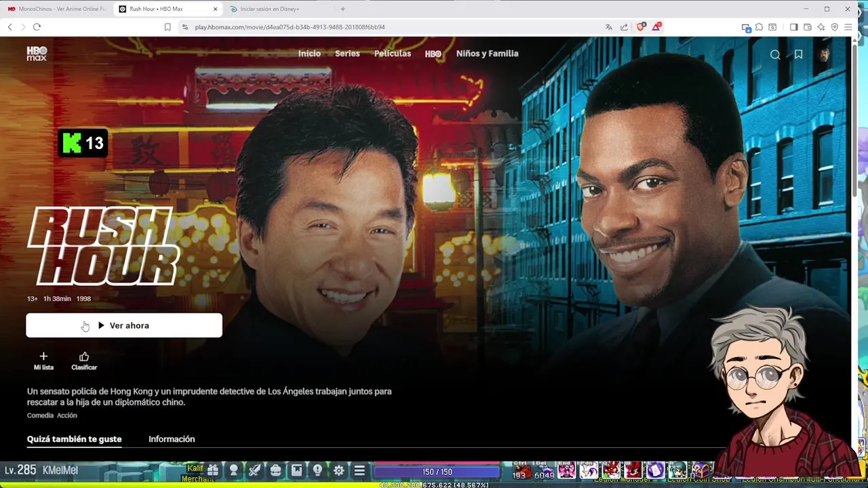
Task: Select Quizá también te guste tab
Action: pos(75,439)
